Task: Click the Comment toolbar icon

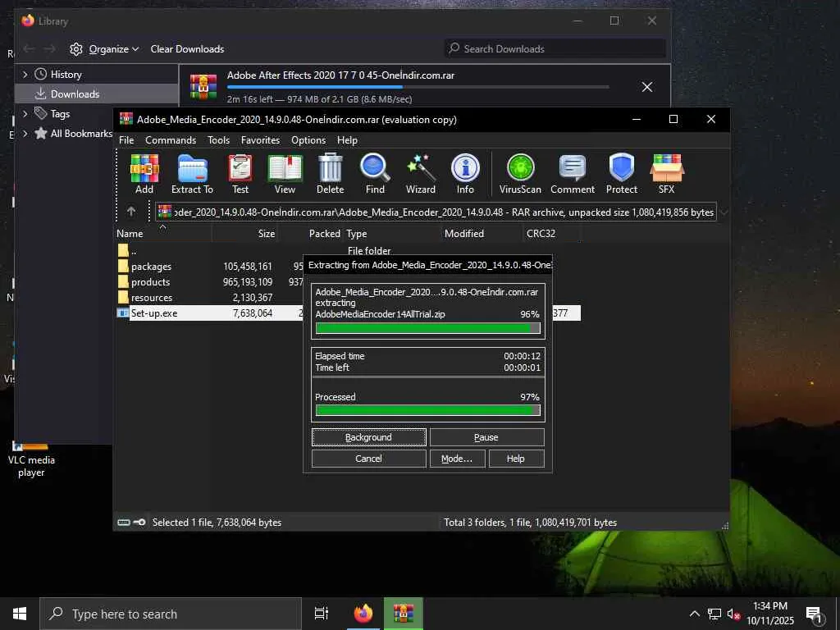Action: [572, 174]
